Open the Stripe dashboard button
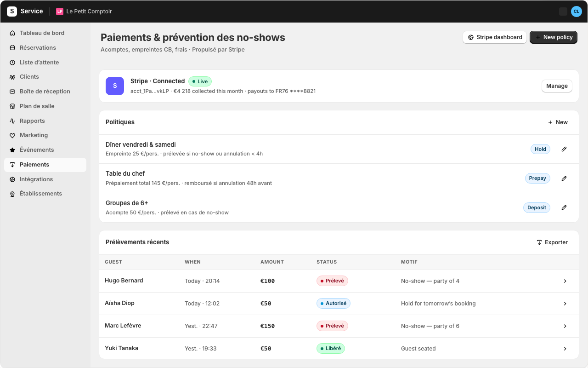The height and width of the screenshot is (368, 588). click(x=495, y=37)
